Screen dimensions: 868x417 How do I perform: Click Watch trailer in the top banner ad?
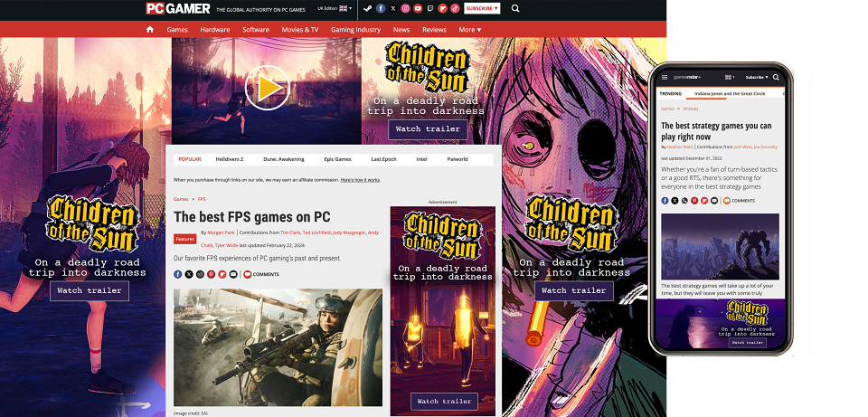[x=428, y=129]
